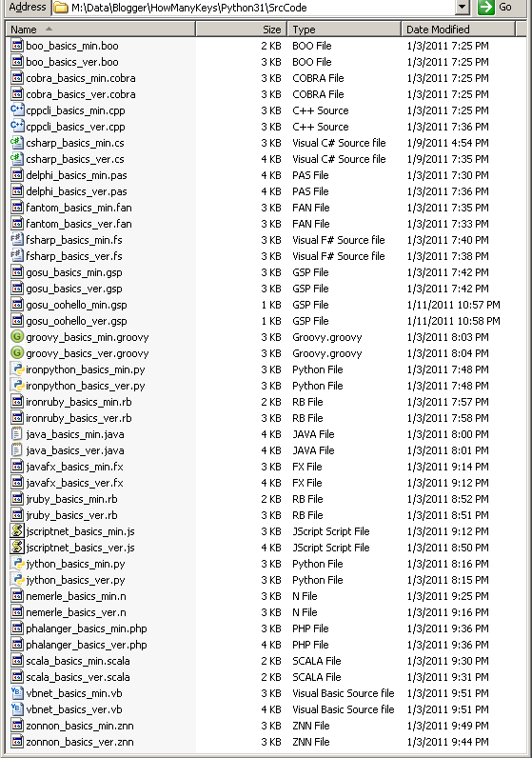This screenshot has height=758, width=532.
Task: Select file zonnon_basics_min.znn
Action: coord(80,726)
